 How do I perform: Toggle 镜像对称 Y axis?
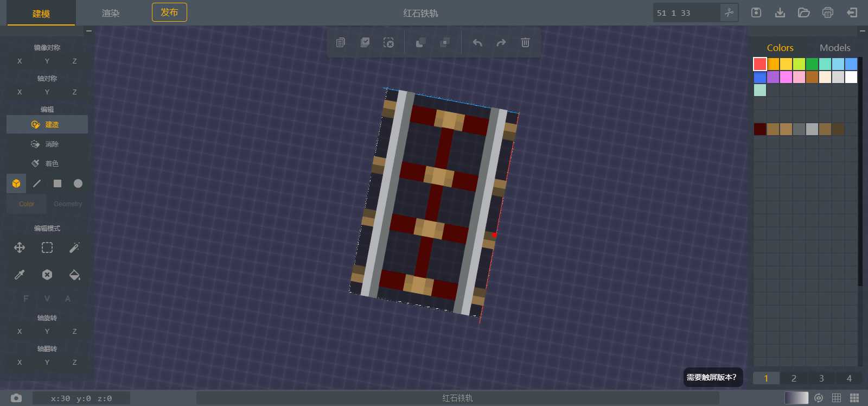[47, 61]
